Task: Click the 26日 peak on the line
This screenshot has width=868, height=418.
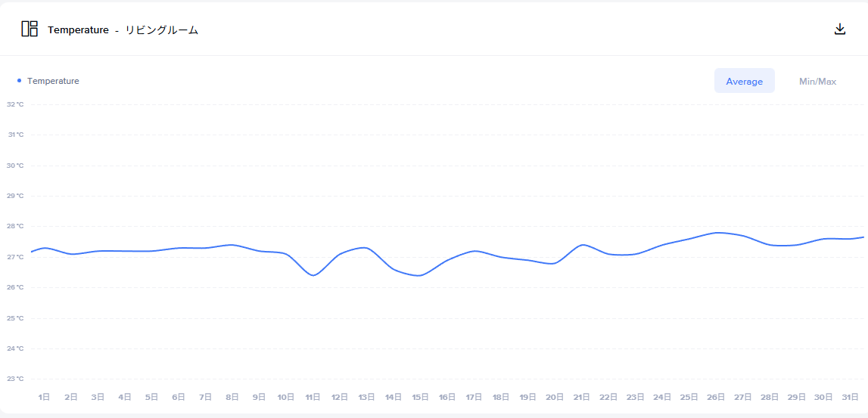Action: 717,233
